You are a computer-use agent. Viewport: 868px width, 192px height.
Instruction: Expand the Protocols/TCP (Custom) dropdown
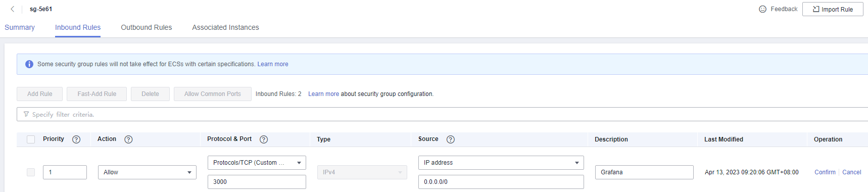click(x=257, y=163)
